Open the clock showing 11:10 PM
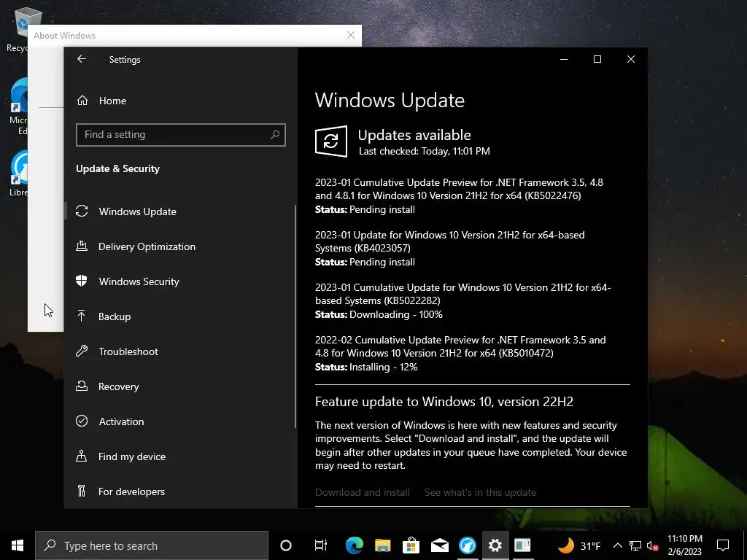Image resolution: width=747 pixels, height=560 pixels. pos(684,545)
